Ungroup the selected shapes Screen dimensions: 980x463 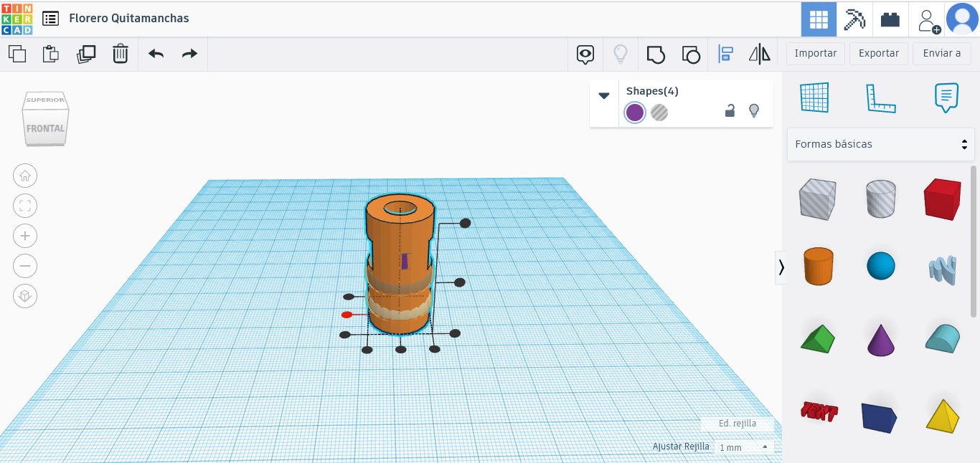690,54
